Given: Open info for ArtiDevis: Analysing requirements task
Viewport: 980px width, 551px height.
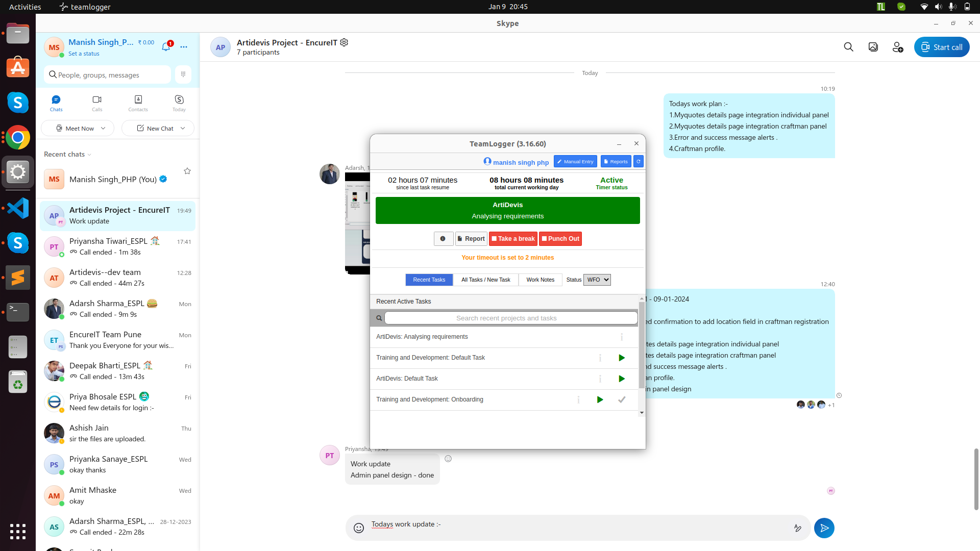Looking at the screenshot, I should (622, 337).
